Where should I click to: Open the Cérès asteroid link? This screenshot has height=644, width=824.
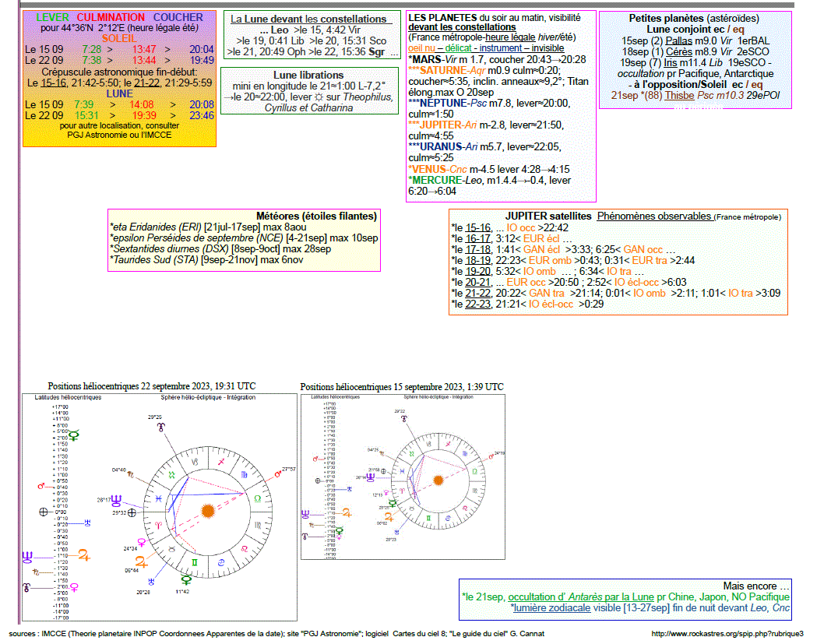point(679,52)
